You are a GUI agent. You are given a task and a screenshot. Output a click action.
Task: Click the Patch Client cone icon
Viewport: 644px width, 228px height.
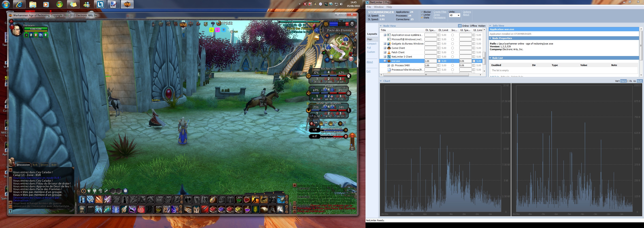389,52
